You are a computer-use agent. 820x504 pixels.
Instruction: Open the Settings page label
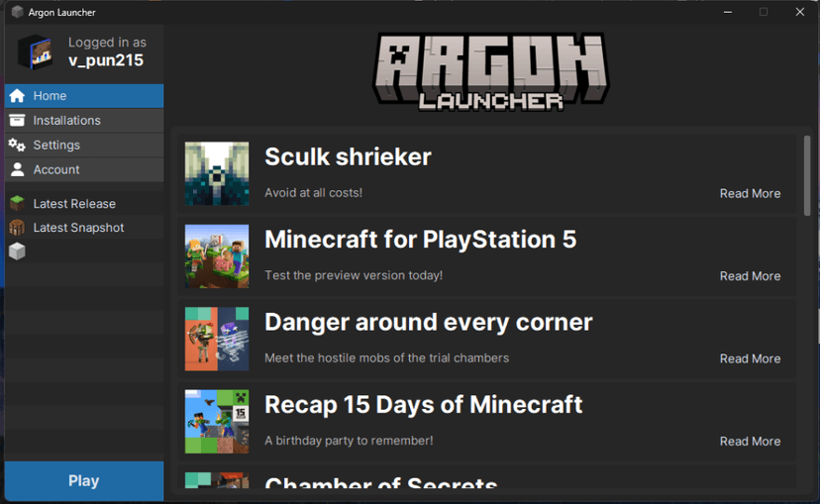pos(56,145)
